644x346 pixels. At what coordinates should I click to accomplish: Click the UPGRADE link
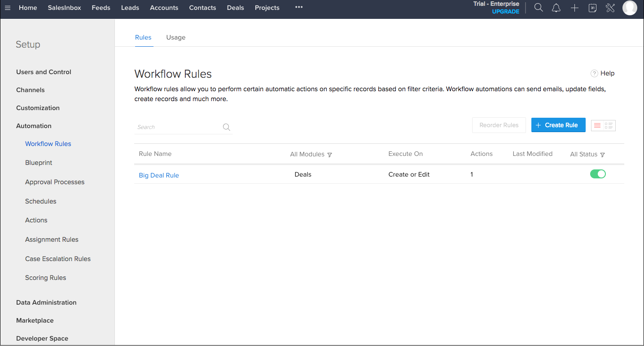[x=505, y=12]
